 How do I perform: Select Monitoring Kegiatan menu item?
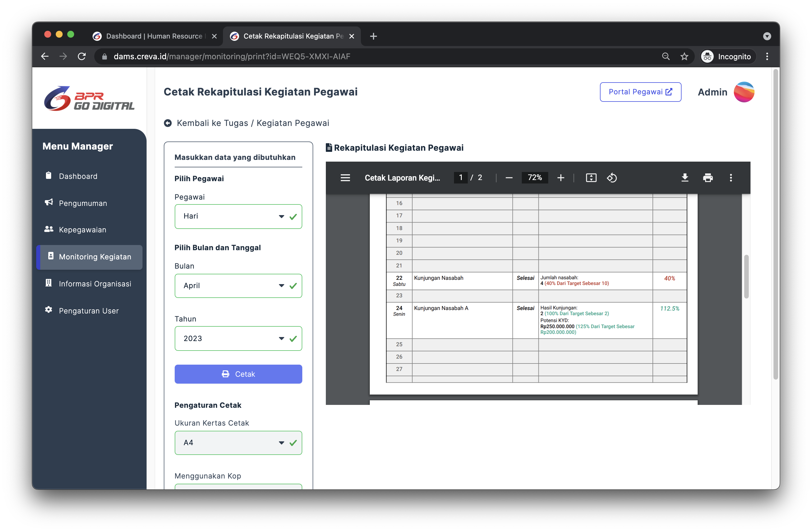tap(90, 257)
